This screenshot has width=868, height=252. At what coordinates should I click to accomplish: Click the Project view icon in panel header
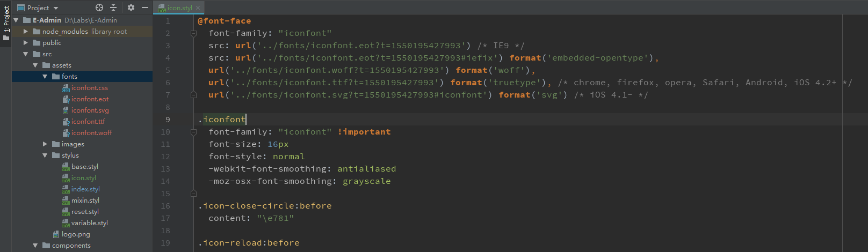(21, 8)
